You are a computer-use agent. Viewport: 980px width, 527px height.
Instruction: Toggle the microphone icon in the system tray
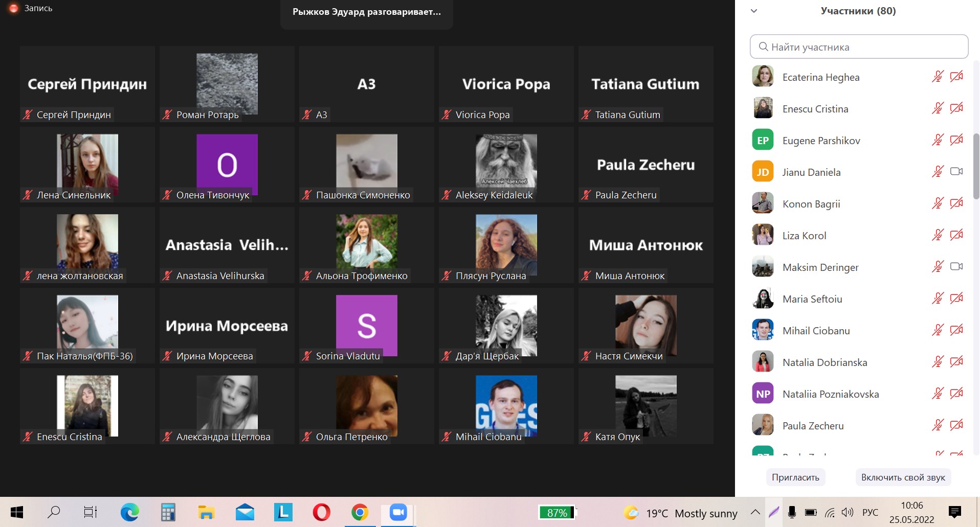tap(792, 512)
